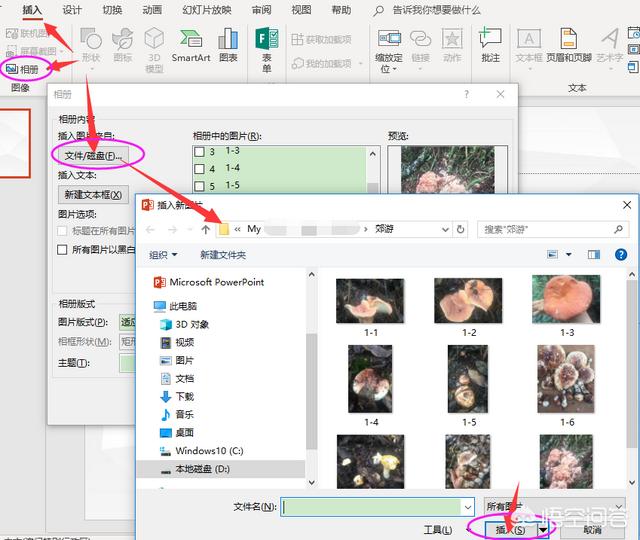The image size is (640, 540).
Task: Toggle 标题在所有图片 checkbox
Action: tap(62, 231)
